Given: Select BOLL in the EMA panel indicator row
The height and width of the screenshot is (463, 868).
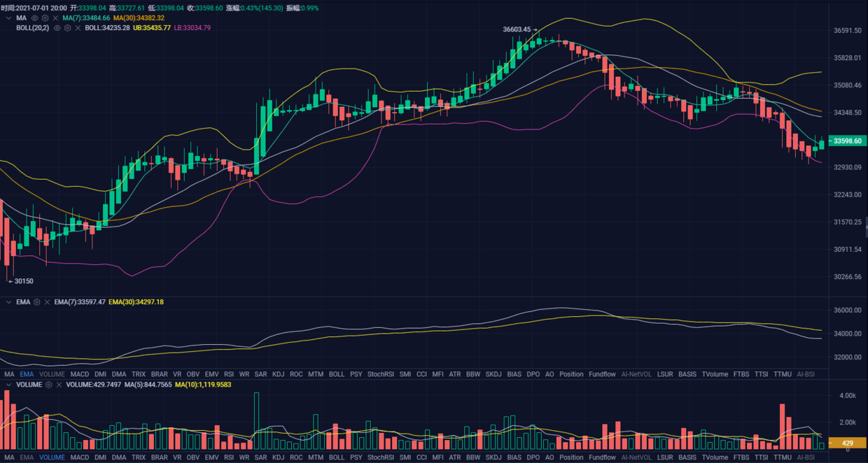Looking at the screenshot, I should coord(336,374).
